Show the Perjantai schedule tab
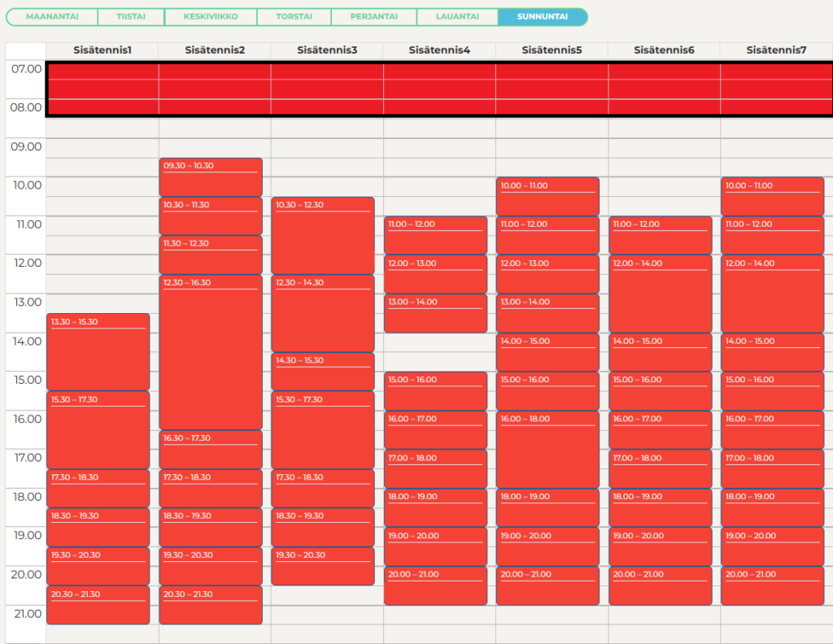 pos(374,16)
